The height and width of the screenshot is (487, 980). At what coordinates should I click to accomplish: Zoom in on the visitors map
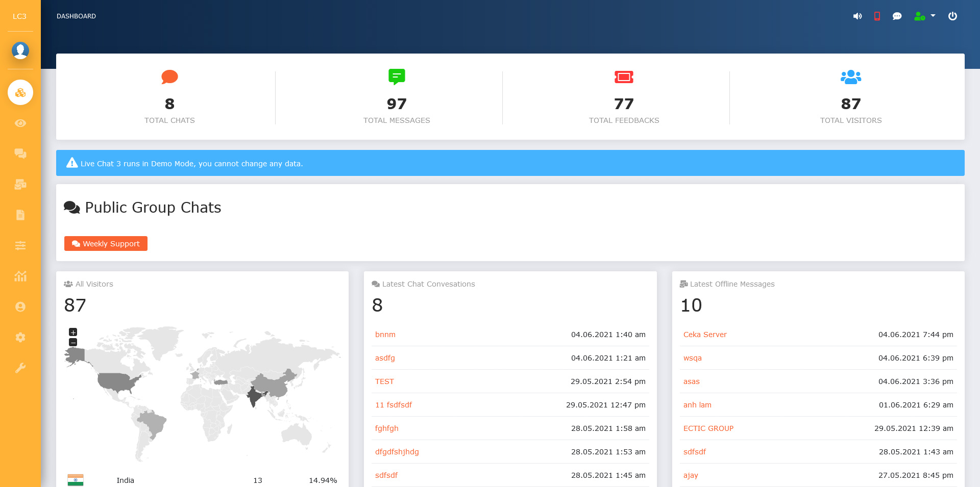coord(73,332)
